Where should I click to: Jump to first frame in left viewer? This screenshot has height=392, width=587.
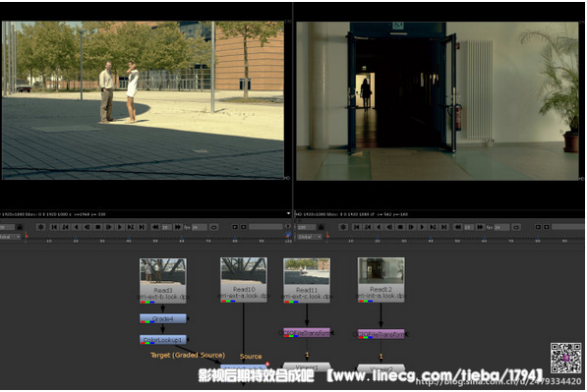pyautogui.click(x=54, y=227)
